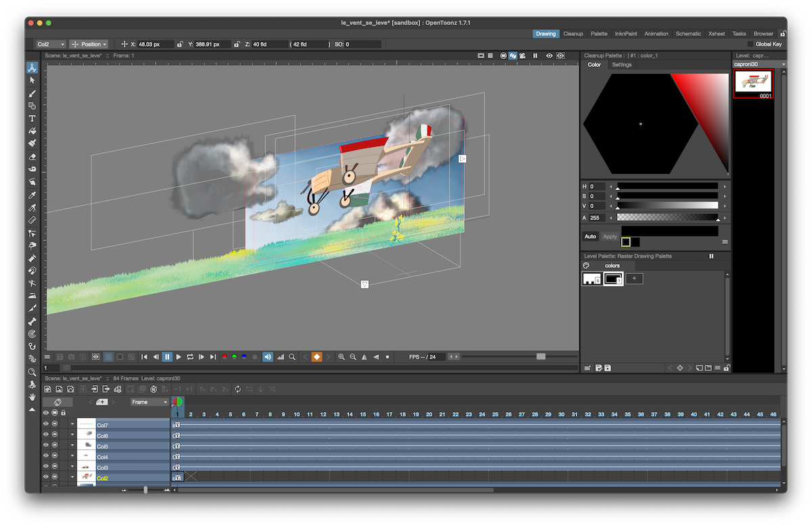Image resolution: width=812 pixels, height=526 pixels.
Task: Select the Iron tool
Action: coord(32,296)
